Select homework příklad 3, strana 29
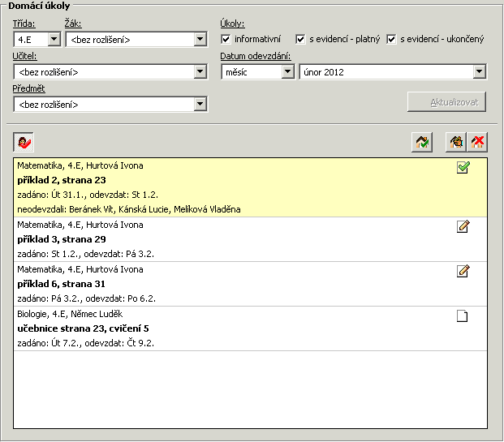Viewport: 504px width, 442px height. click(x=251, y=239)
